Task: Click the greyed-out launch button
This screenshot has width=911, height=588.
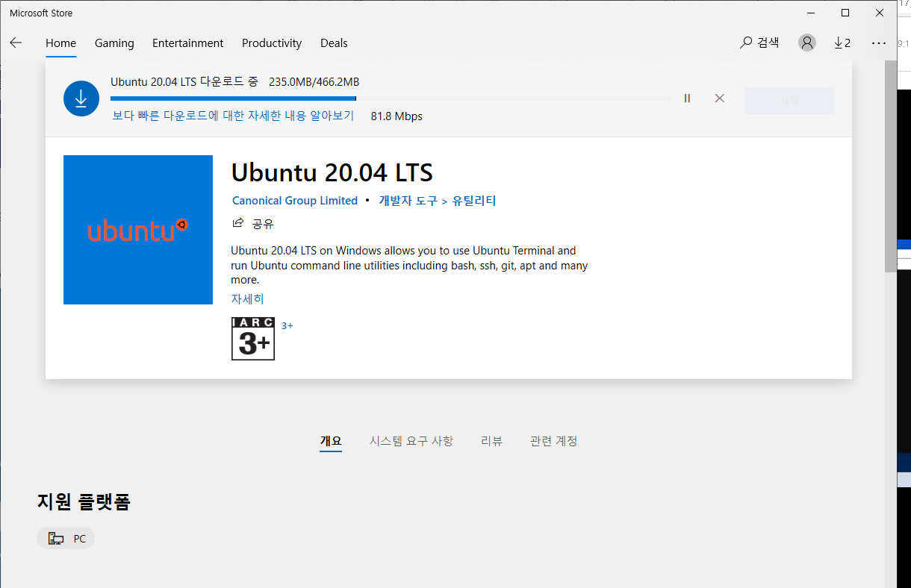Action: coord(789,101)
